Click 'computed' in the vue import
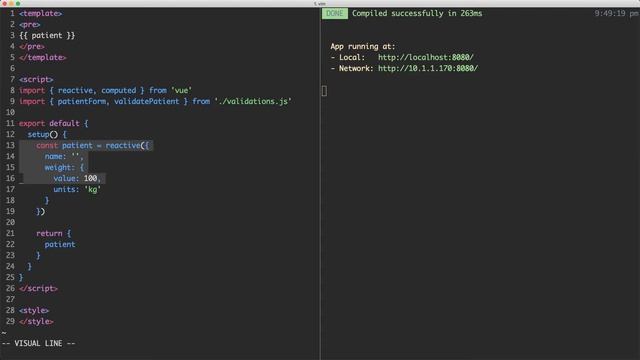This screenshot has width=640, height=360. (119, 91)
